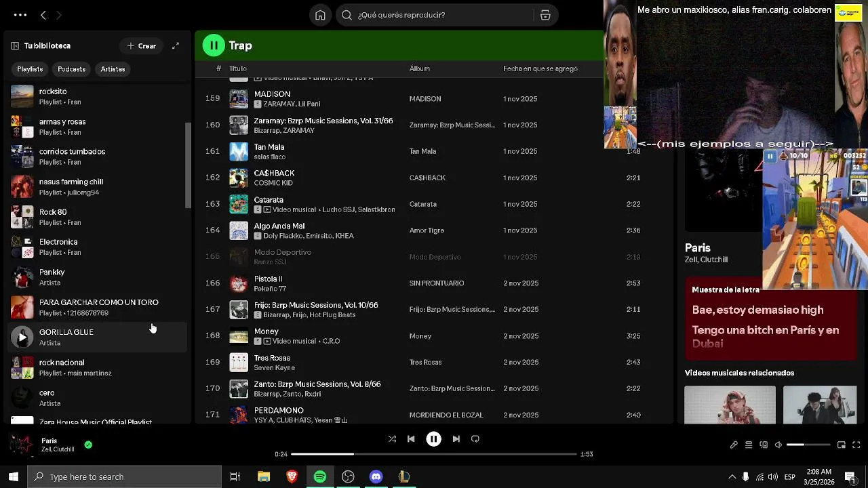The width and height of the screenshot is (868, 488).
Task: Open the now-playing Paris album thumbnail
Action: coord(21,445)
